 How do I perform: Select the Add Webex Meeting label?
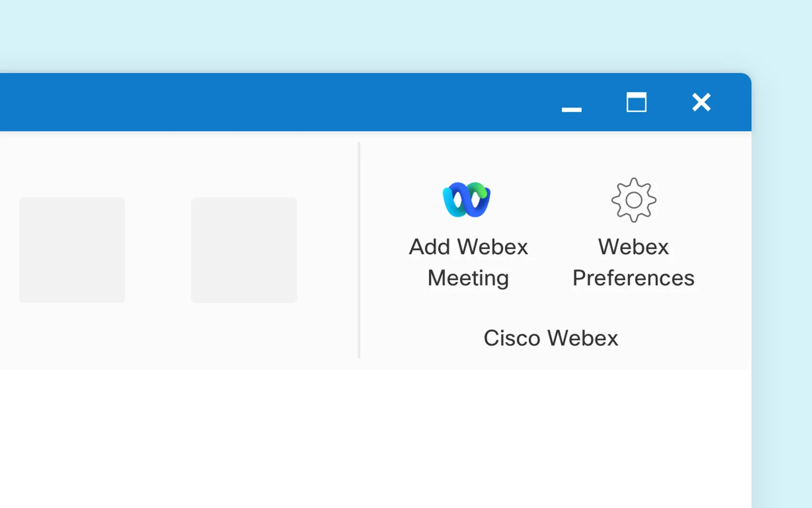[x=468, y=263]
